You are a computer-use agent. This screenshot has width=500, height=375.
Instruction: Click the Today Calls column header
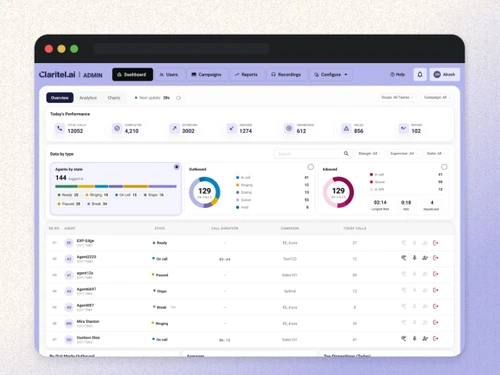pyautogui.click(x=355, y=228)
